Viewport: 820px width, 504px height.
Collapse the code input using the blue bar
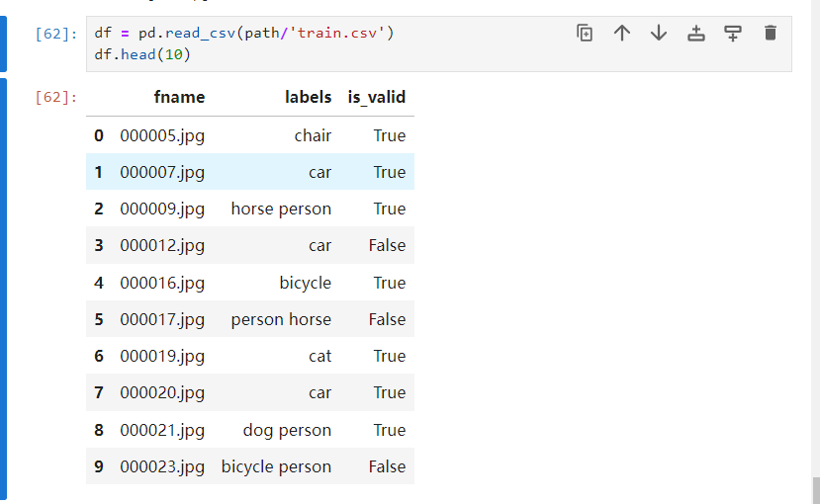tap(4, 43)
